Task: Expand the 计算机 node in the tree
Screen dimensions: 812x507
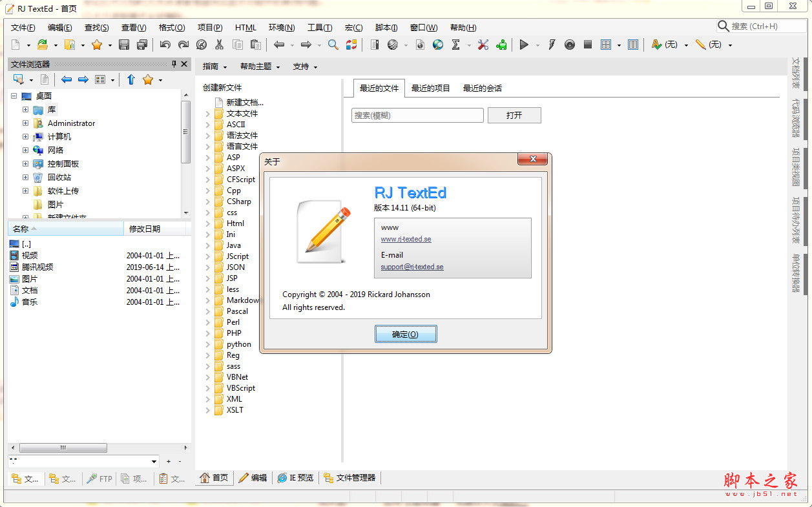Action: 25,137
